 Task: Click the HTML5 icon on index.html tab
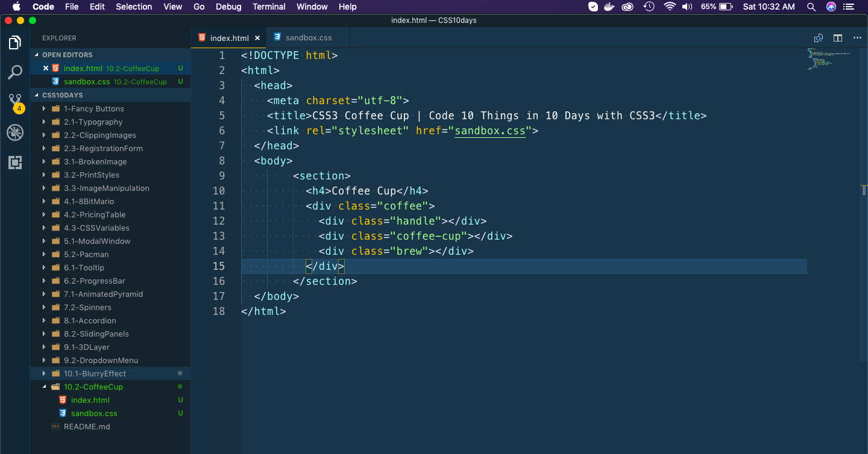(202, 37)
